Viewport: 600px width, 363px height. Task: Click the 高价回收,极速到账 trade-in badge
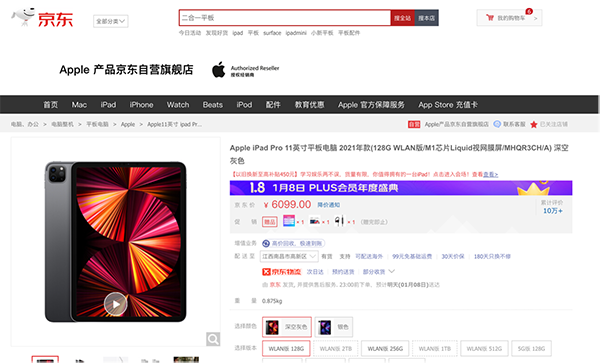(x=293, y=243)
